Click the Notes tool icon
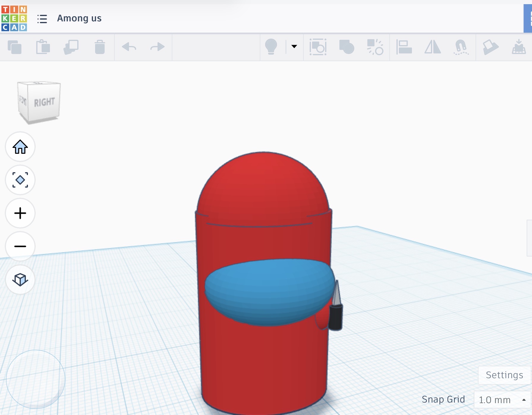Screen dimensions: 532x415 (490, 47)
